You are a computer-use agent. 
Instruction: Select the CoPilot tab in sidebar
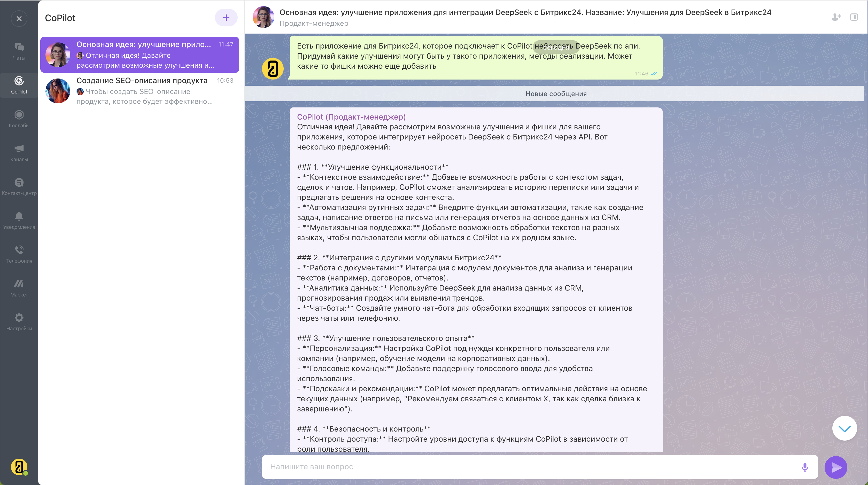[x=19, y=85]
